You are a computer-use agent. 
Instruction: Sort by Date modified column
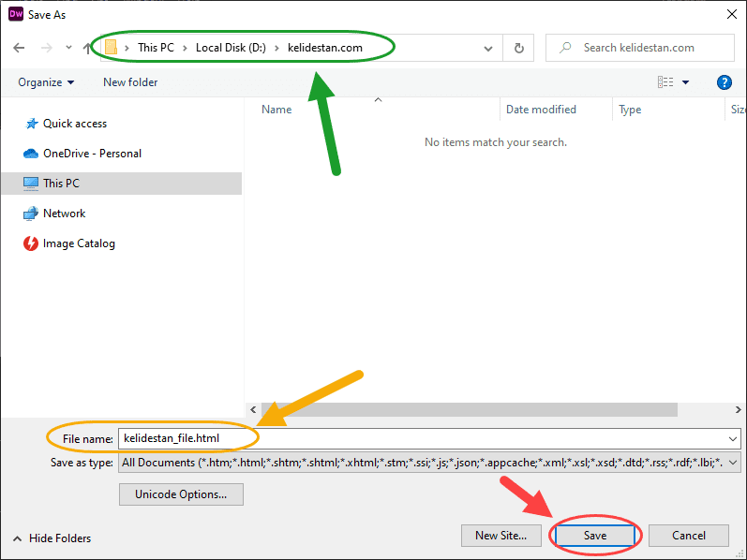click(x=541, y=110)
